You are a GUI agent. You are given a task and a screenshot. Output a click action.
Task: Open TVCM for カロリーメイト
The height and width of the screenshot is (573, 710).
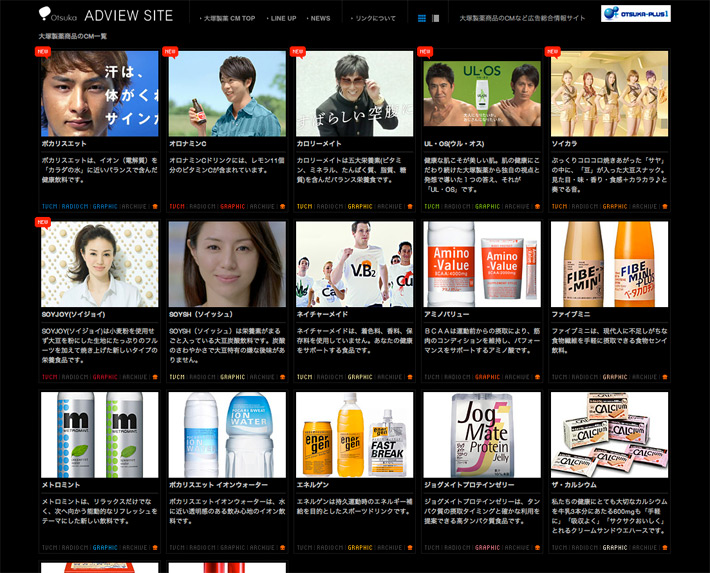305,207
